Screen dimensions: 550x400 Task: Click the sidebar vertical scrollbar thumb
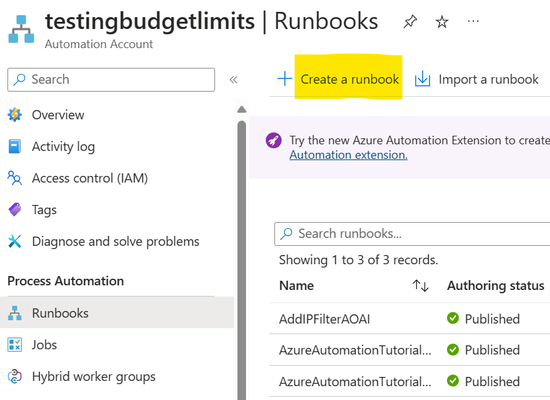pyautogui.click(x=241, y=260)
